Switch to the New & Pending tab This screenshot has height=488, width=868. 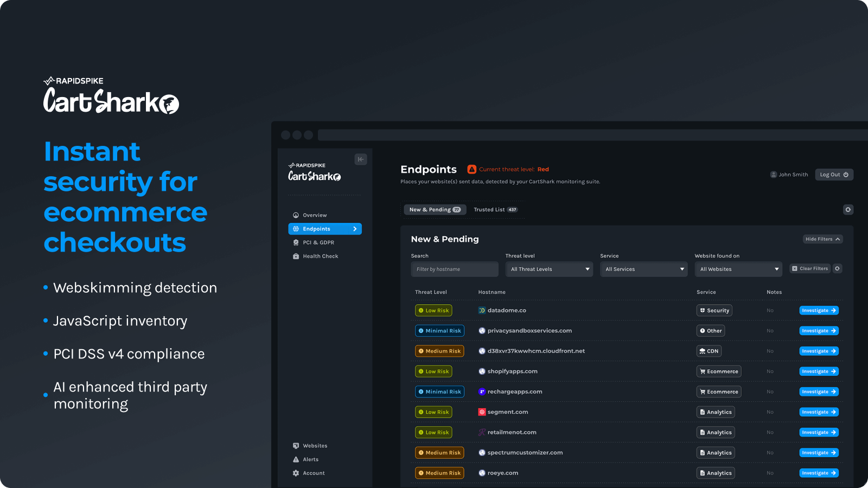tap(435, 210)
